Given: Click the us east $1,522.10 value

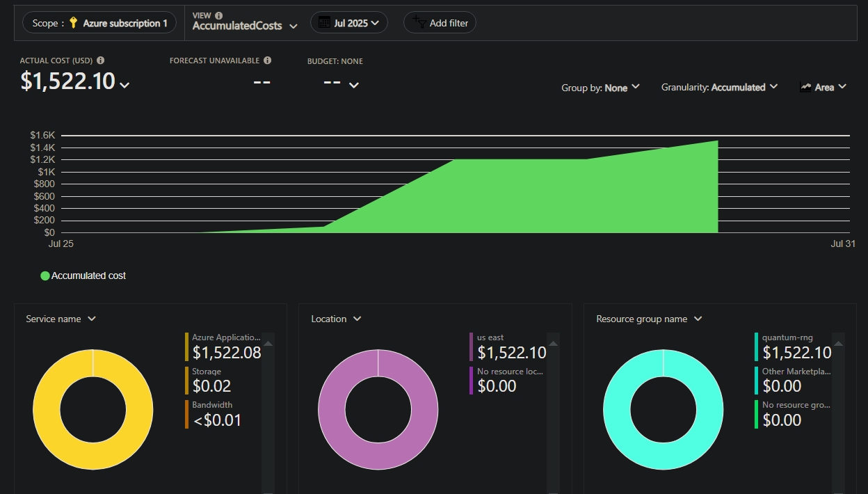Looking at the screenshot, I should [512, 353].
